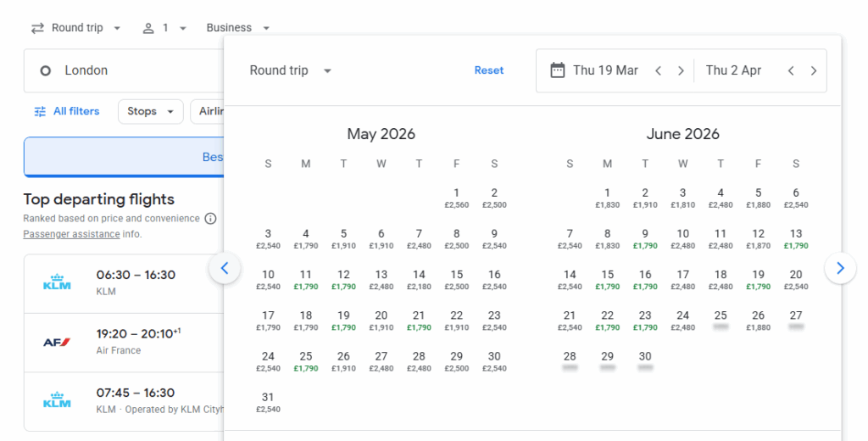
Task: Move departure date one day later
Action: point(681,70)
